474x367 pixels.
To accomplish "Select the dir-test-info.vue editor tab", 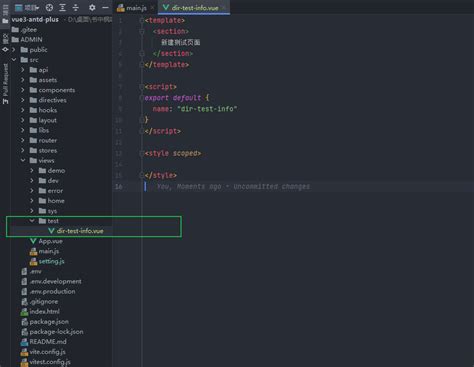I will tap(194, 8).
